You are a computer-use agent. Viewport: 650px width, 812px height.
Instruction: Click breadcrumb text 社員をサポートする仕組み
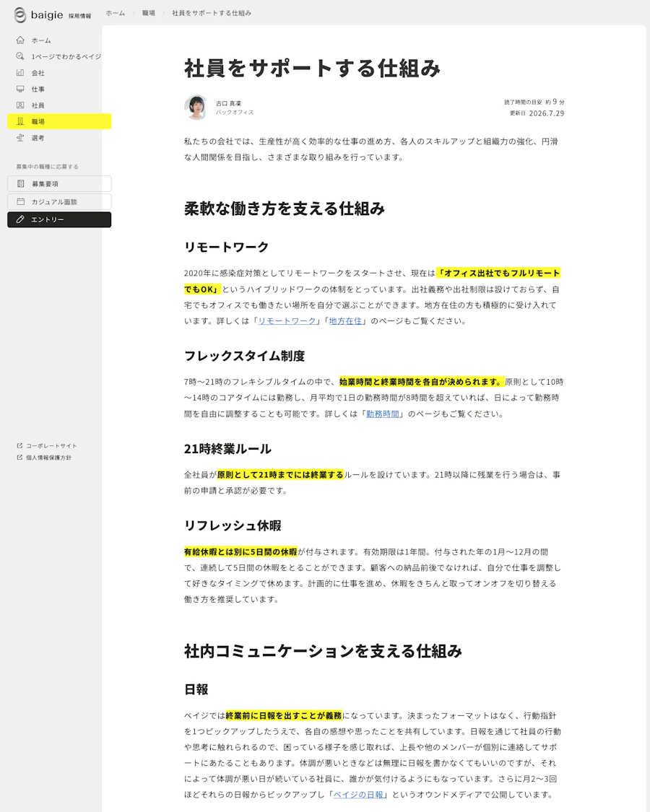pyautogui.click(x=212, y=13)
